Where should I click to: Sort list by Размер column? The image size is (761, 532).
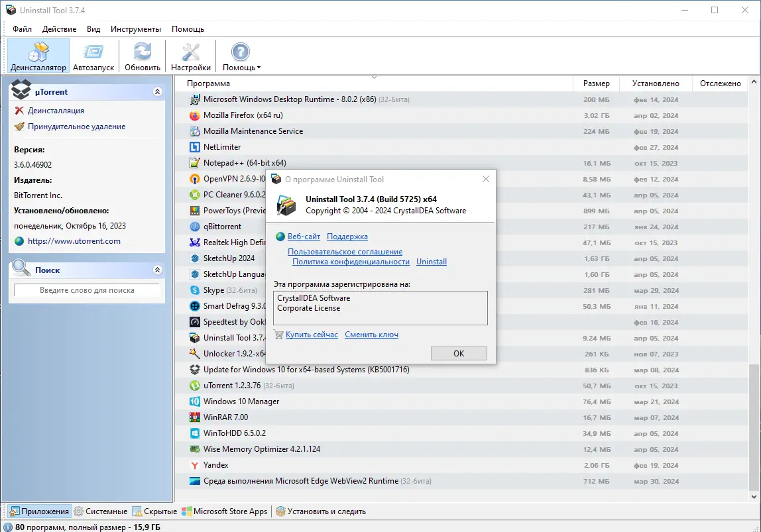(x=596, y=83)
